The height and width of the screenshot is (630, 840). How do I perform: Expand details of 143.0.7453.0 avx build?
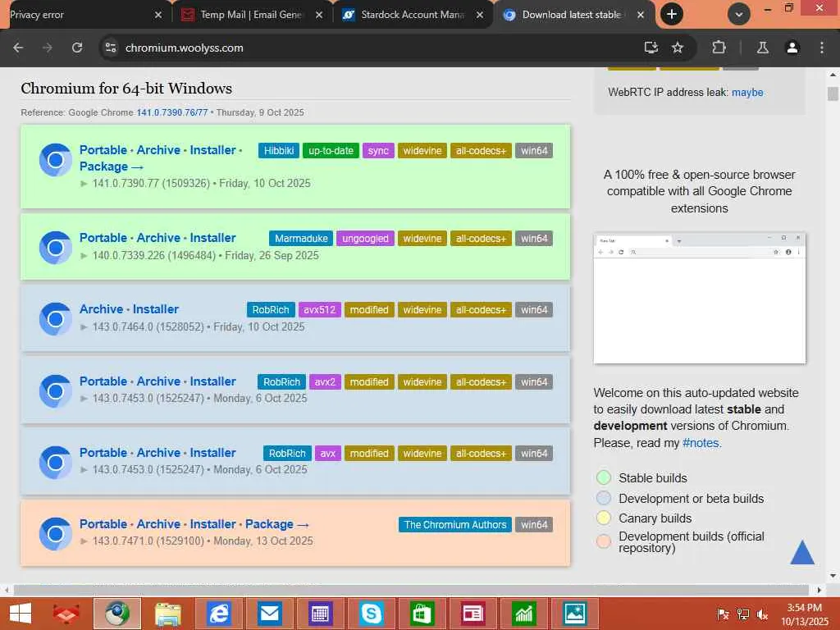84,470
